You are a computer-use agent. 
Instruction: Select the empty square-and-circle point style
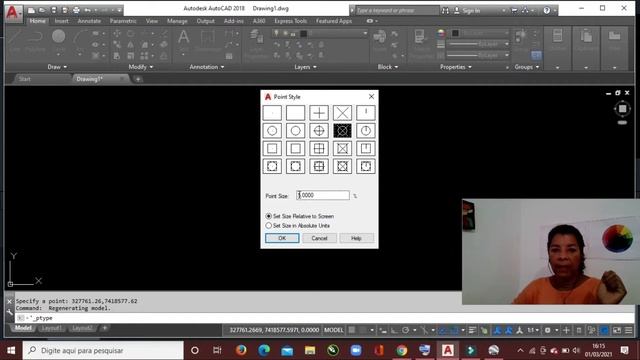[x=296, y=166]
